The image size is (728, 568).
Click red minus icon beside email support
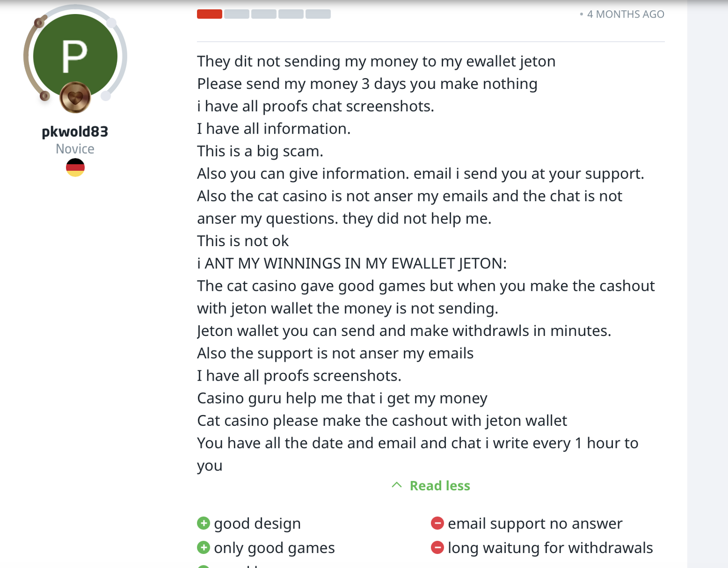(x=437, y=523)
